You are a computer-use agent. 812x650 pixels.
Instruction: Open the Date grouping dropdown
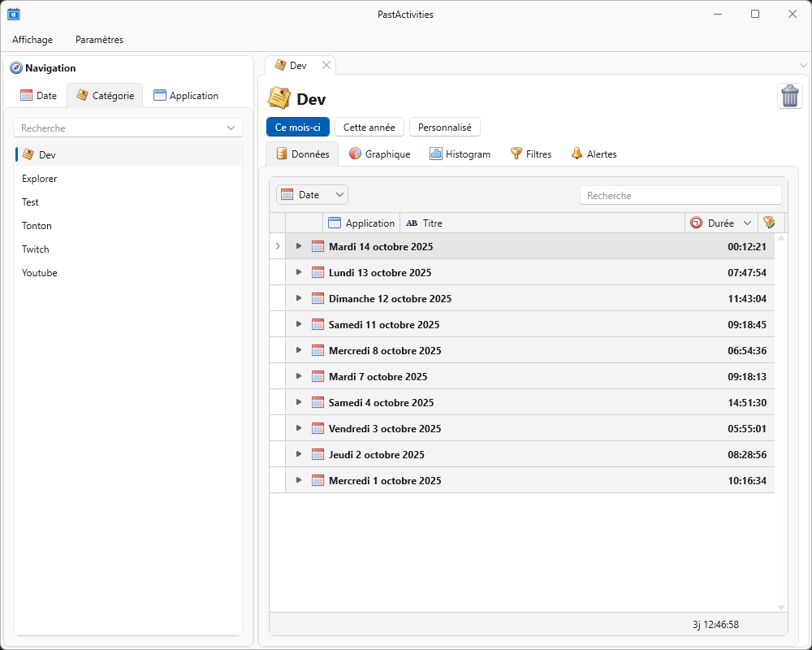[x=312, y=194]
